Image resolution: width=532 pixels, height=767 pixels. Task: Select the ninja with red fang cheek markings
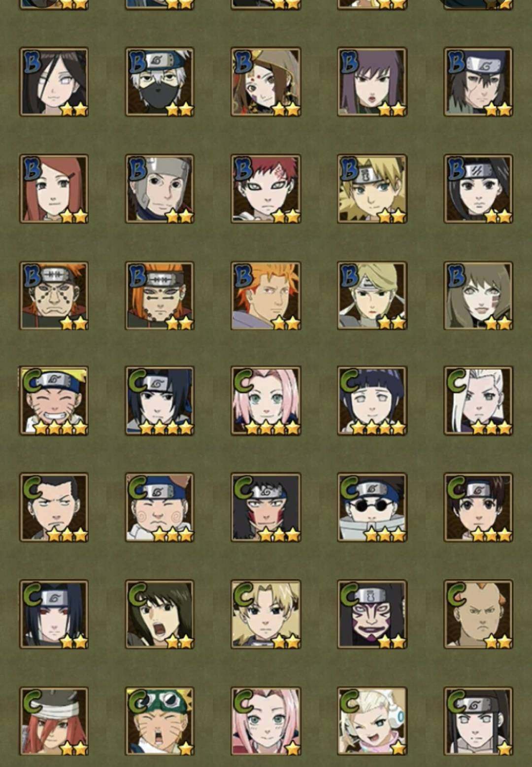pos(266,507)
